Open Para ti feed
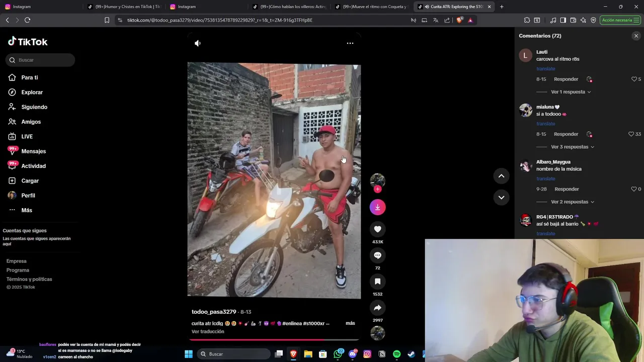Screen dimensions: 644x362 (30, 77)
